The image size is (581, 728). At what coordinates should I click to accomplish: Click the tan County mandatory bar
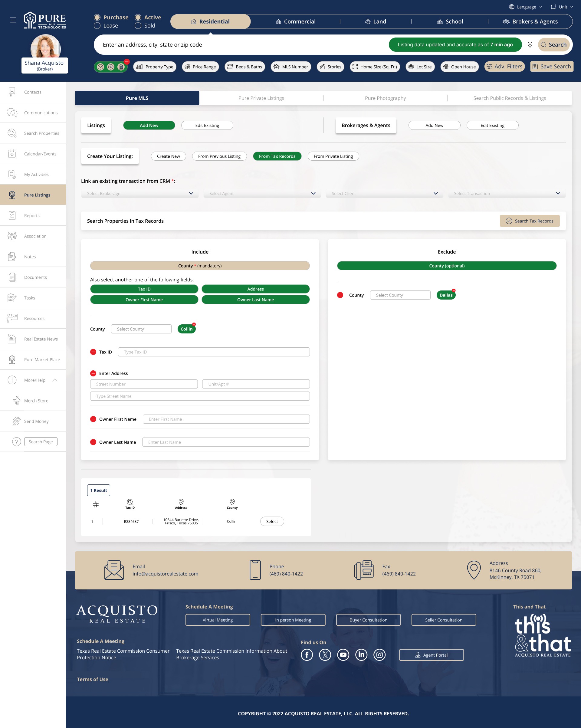[200, 266]
